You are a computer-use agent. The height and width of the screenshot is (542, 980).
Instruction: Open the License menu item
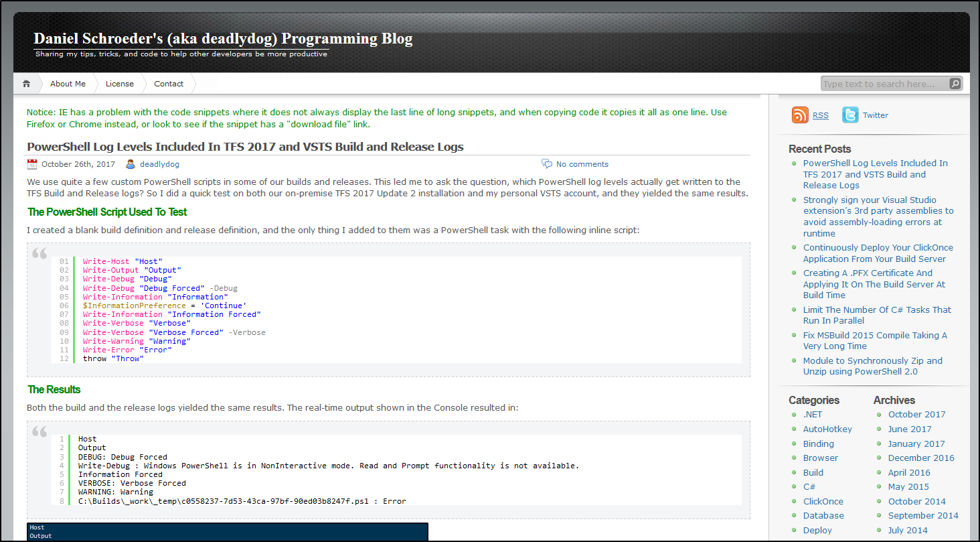[x=120, y=84]
